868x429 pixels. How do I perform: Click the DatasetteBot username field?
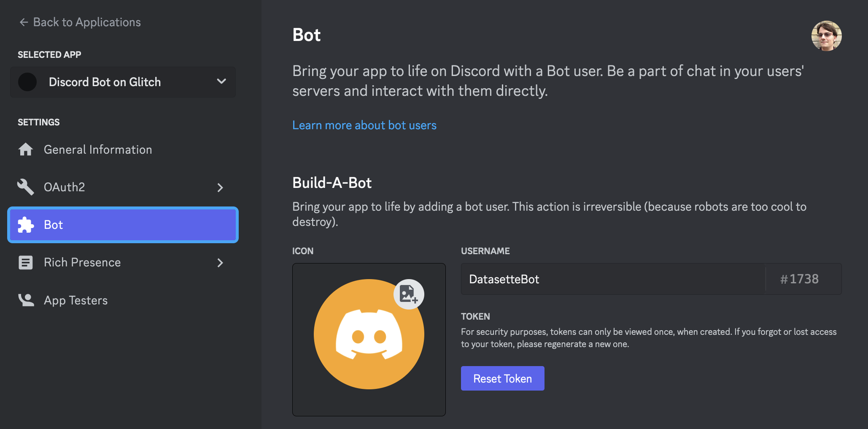pos(612,279)
